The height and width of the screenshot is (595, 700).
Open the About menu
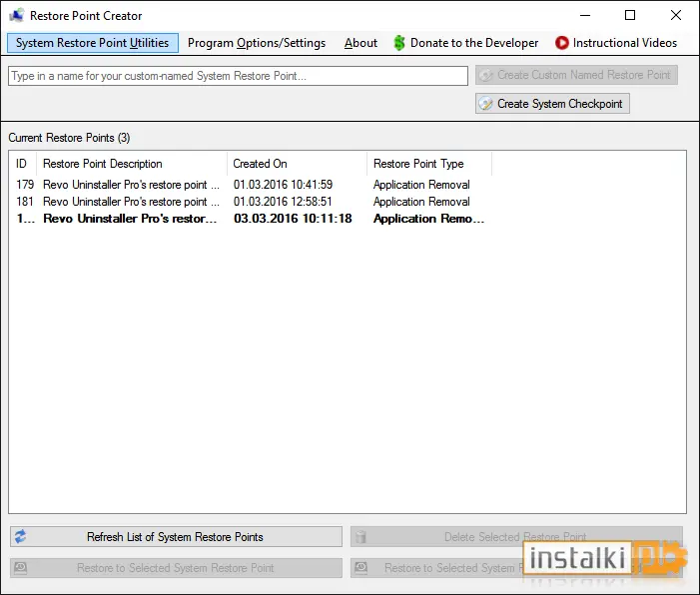tap(360, 43)
